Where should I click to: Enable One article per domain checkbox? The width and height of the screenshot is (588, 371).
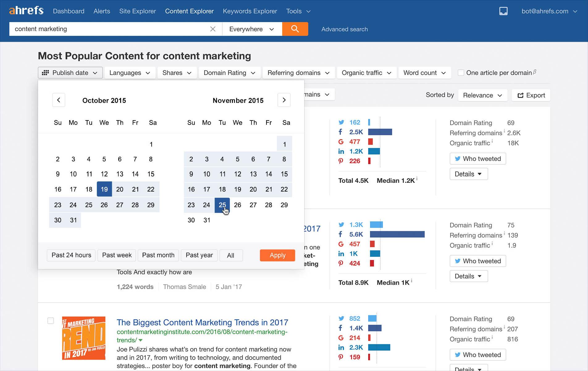pyautogui.click(x=461, y=73)
